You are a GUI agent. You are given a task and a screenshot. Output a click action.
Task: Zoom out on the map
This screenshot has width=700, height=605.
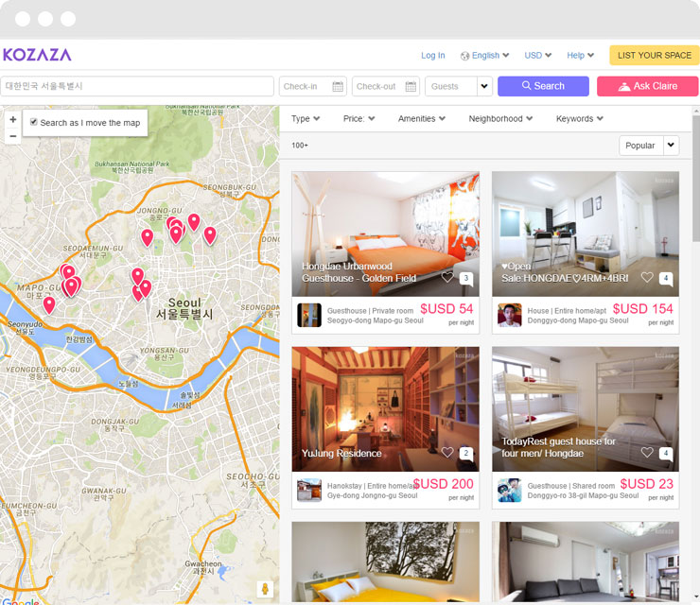point(12,136)
